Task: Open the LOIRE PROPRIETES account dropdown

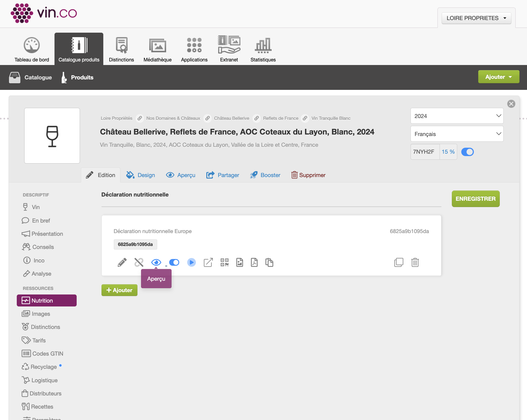Action: 476,18
